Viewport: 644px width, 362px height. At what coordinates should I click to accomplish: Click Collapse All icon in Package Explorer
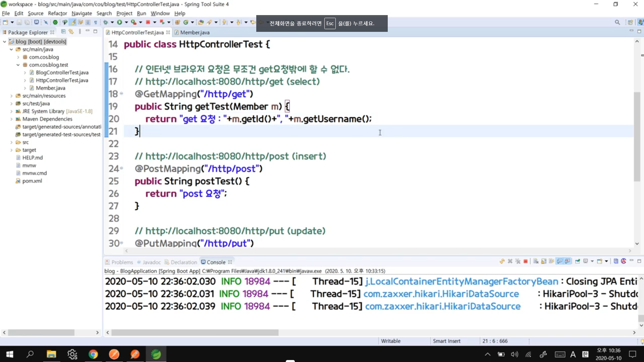tap(63, 32)
